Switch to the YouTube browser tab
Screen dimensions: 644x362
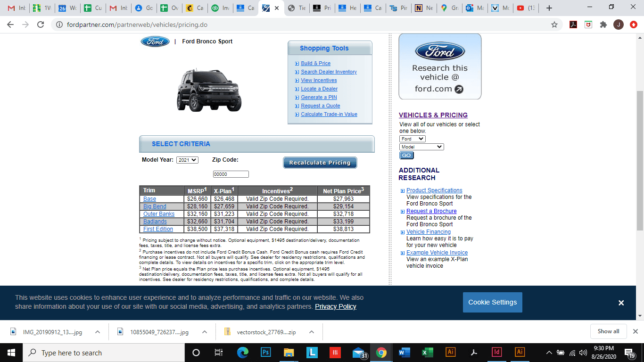(525, 8)
